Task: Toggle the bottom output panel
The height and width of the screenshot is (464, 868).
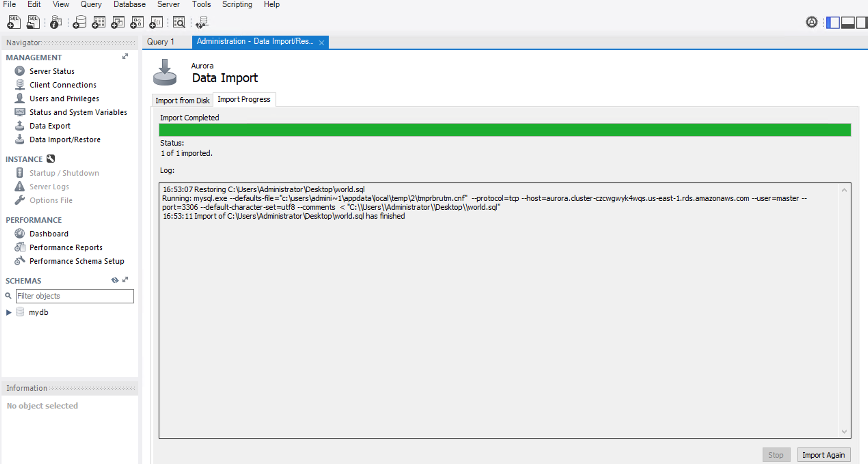Action: (x=848, y=23)
